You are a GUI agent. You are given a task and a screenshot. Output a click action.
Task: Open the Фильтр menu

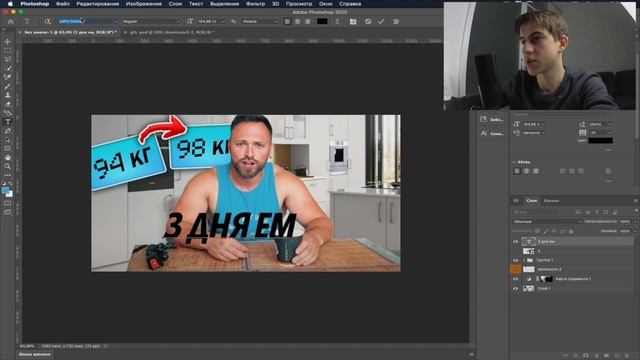(x=256, y=4)
